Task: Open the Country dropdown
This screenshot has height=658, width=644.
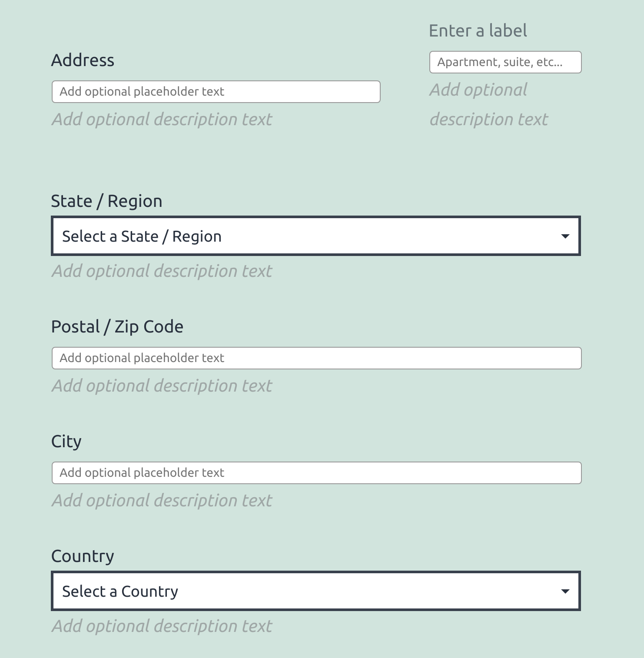Action: (x=316, y=591)
